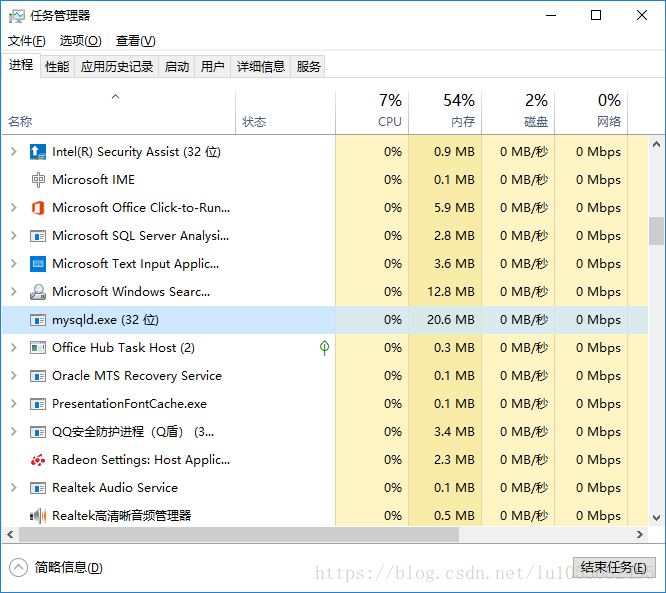Viewport: 666px width, 593px height.
Task: Sort by the 名称 column header
Action: 119,113
